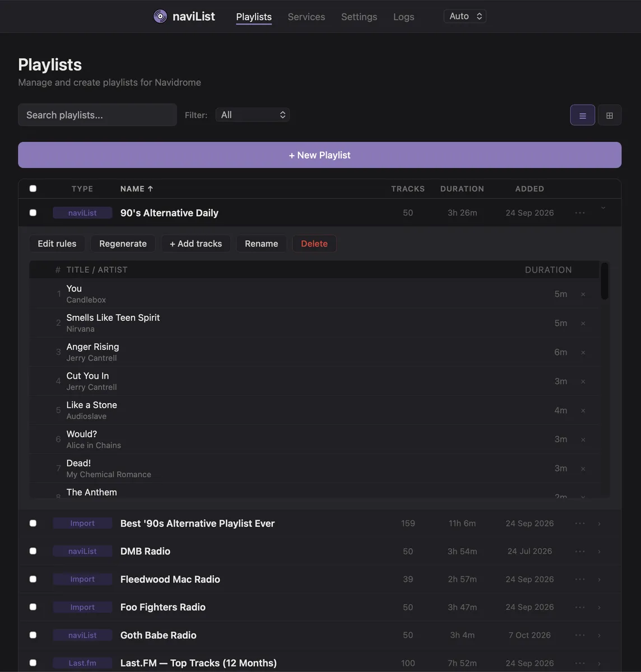Click the + New Playlist button

click(319, 155)
